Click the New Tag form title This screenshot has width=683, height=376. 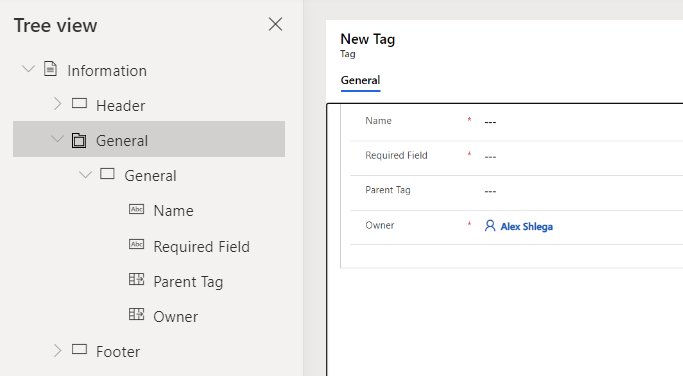click(x=368, y=39)
